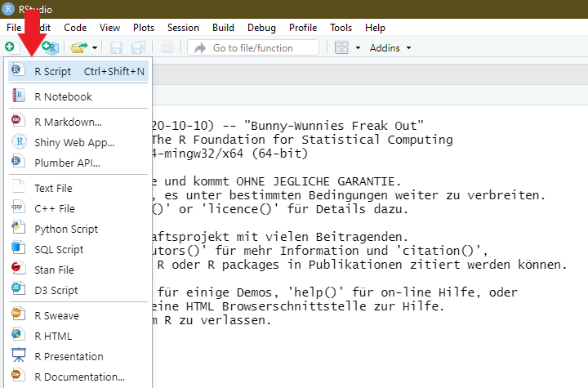Open the Tools menu

pos(341,28)
